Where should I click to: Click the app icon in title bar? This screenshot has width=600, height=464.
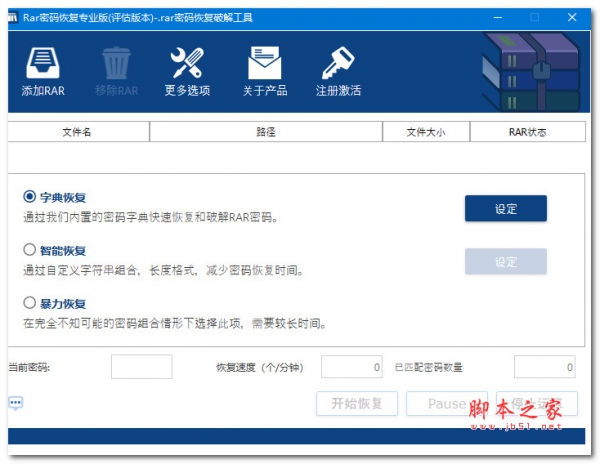[x=13, y=18]
